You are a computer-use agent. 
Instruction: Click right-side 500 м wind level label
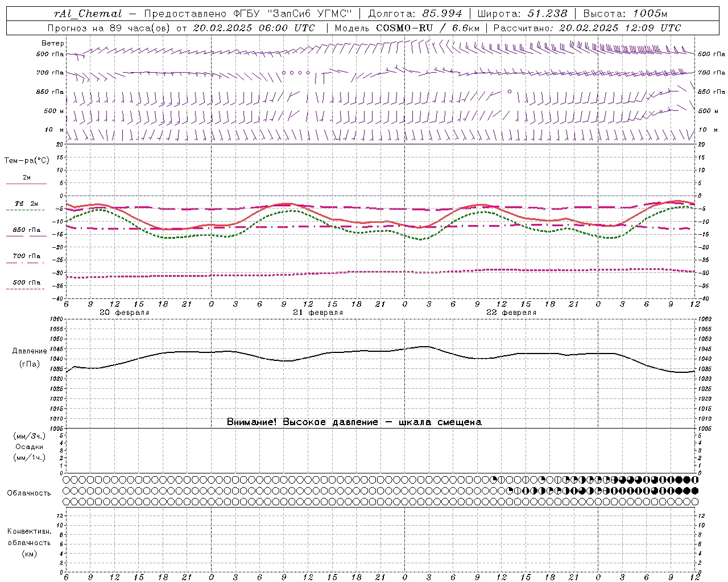click(708, 111)
